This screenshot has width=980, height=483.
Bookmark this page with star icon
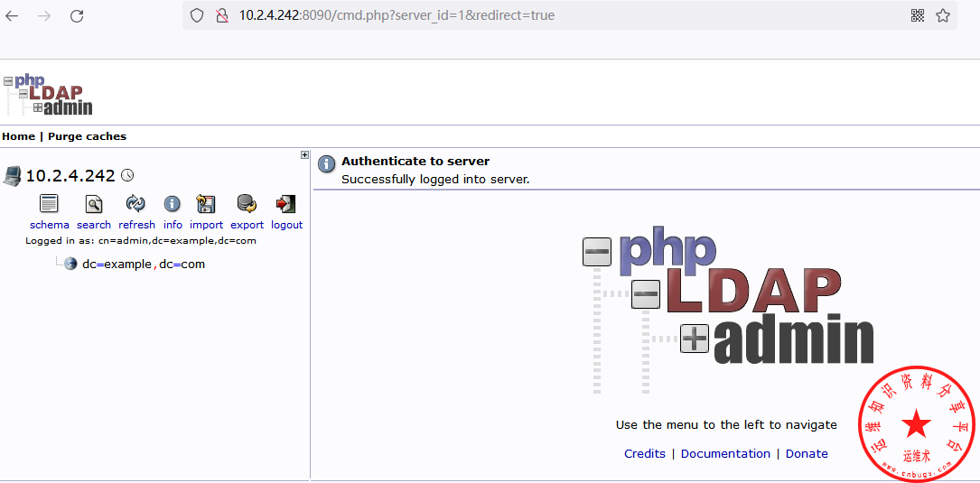943,15
